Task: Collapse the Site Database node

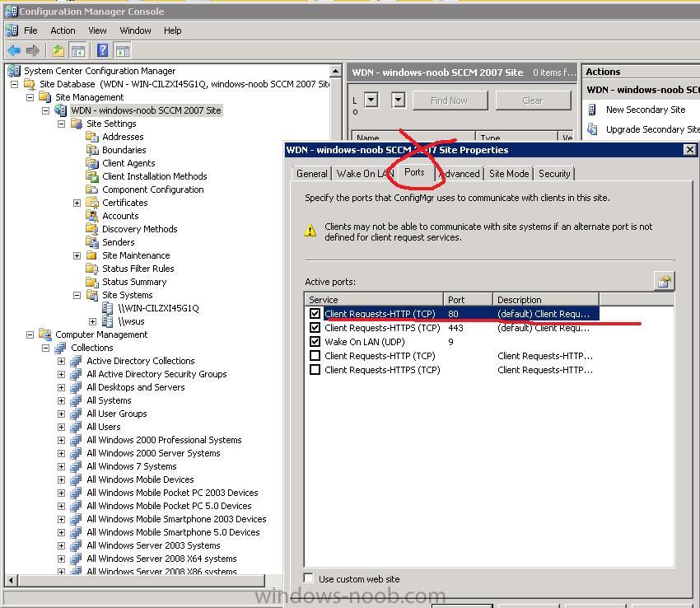Action: pyautogui.click(x=14, y=84)
